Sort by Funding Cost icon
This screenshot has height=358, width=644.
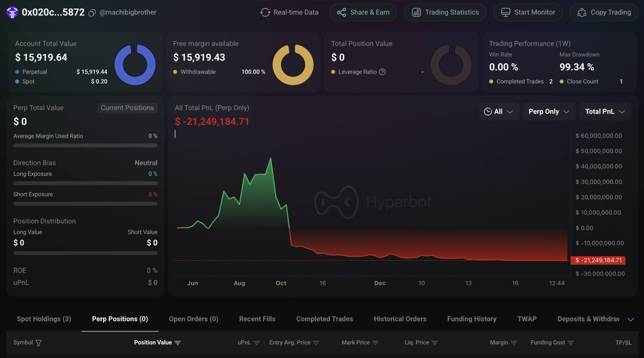click(x=570, y=343)
